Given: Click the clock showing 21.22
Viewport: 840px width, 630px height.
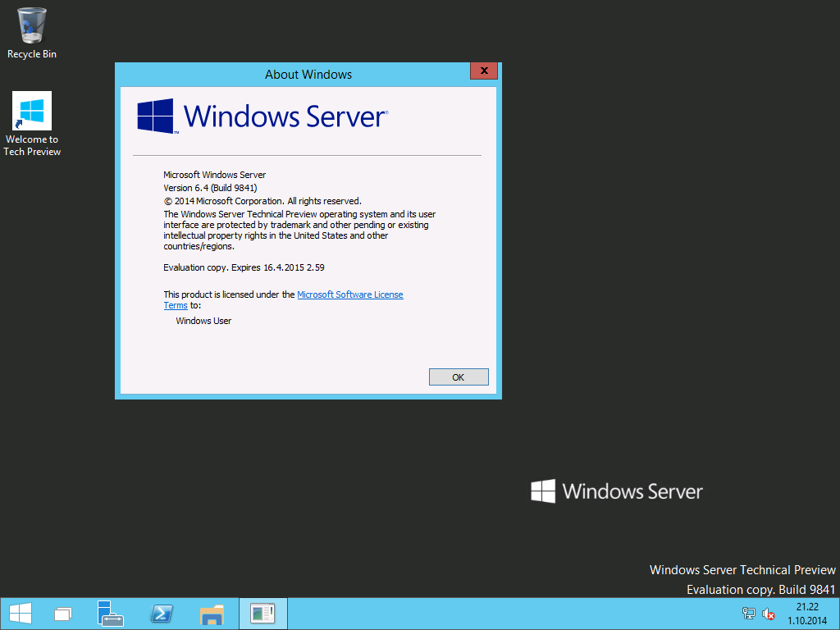Looking at the screenshot, I should (808, 606).
